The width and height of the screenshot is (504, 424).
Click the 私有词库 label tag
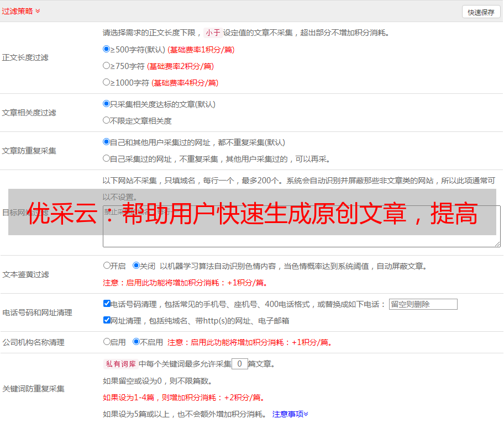click(119, 364)
